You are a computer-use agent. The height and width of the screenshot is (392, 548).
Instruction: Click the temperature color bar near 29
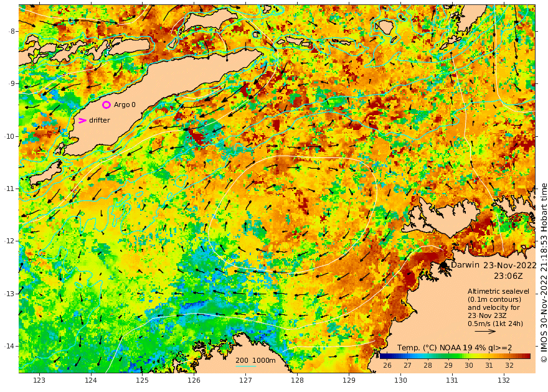[x=448, y=356]
